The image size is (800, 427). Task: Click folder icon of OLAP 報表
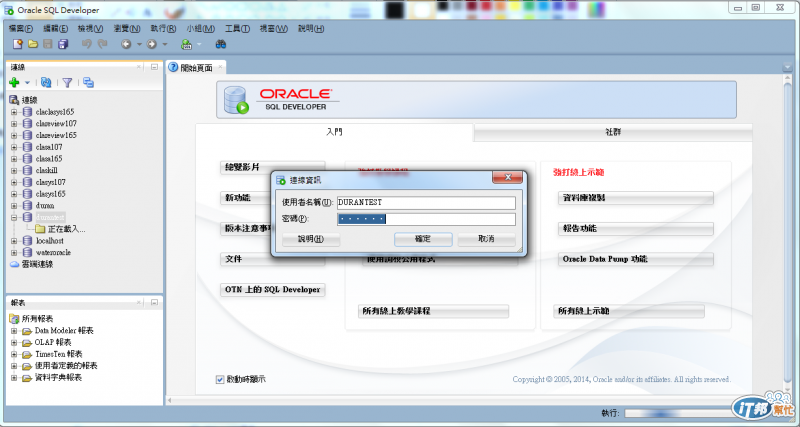pyautogui.click(x=27, y=342)
